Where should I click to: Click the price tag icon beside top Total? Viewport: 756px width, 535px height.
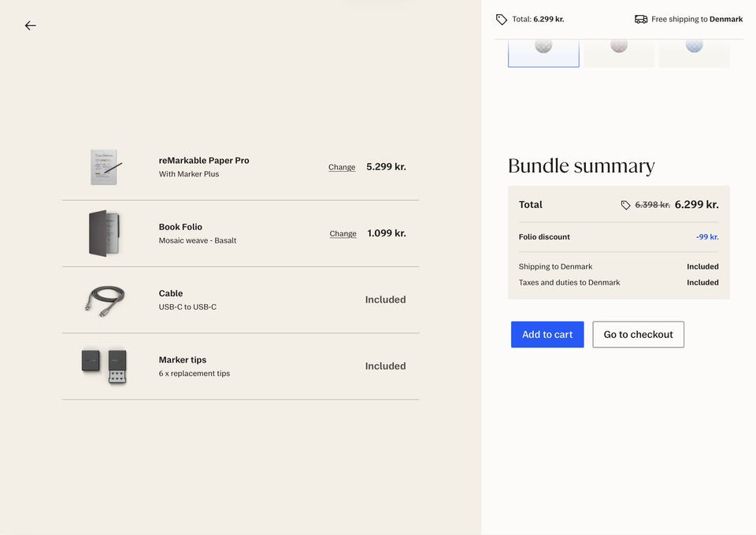tap(502, 20)
